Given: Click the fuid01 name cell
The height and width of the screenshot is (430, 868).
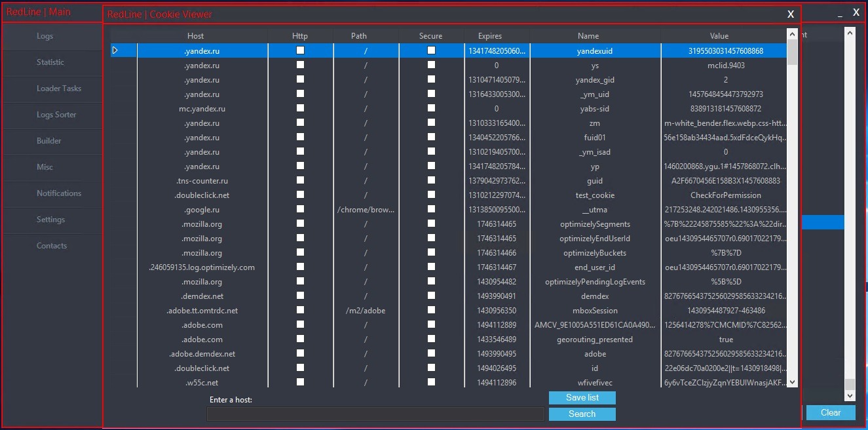Looking at the screenshot, I should (595, 137).
